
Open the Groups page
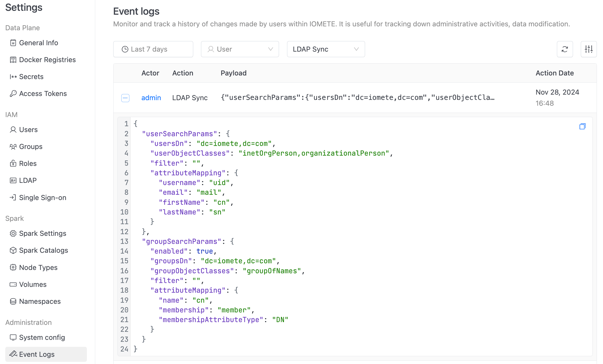click(31, 146)
